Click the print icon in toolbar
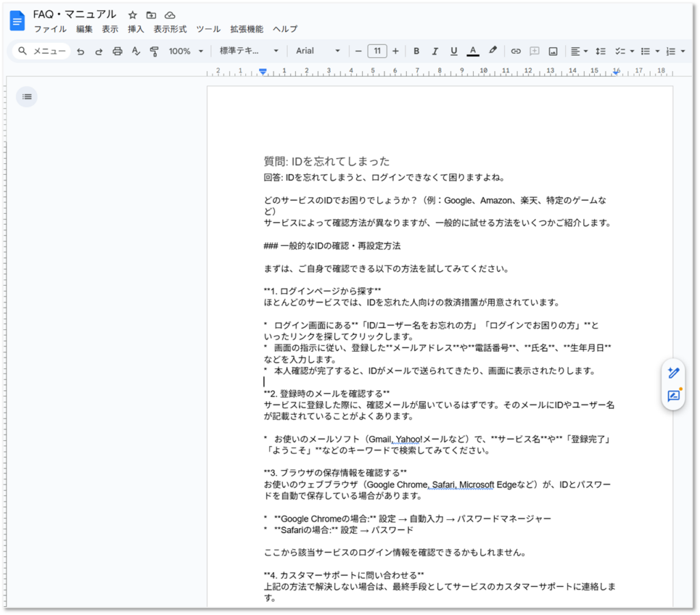 (x=117, y=51)
